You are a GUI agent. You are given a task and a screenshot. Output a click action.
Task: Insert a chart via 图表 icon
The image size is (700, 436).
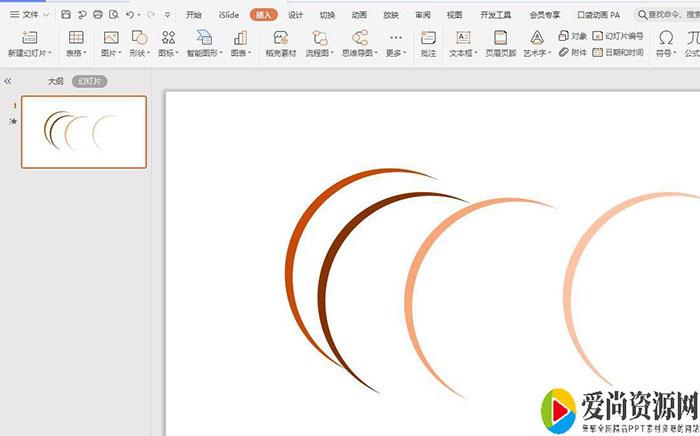[x=240, y=38]
